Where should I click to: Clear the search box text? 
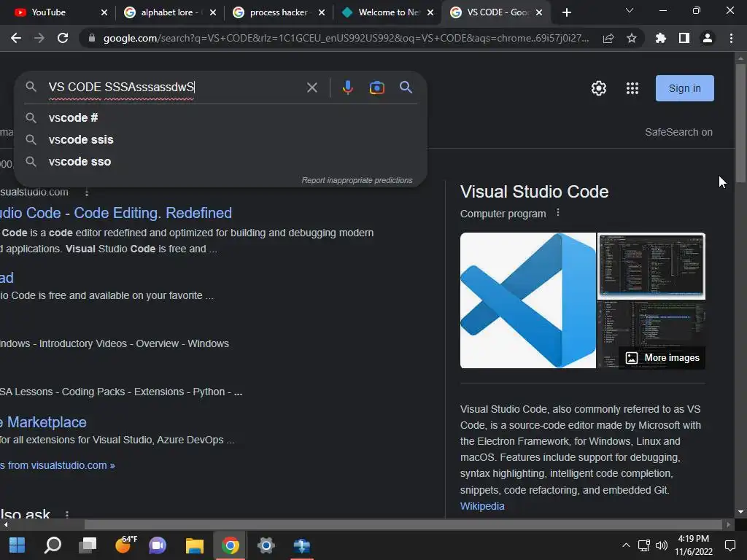tap(312, 87)
